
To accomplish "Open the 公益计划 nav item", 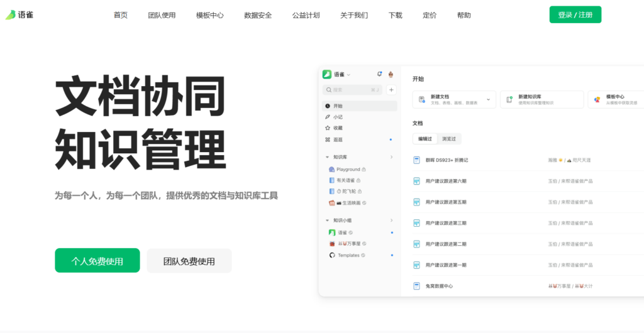I will pyautogui.click(x=306, y=15).
